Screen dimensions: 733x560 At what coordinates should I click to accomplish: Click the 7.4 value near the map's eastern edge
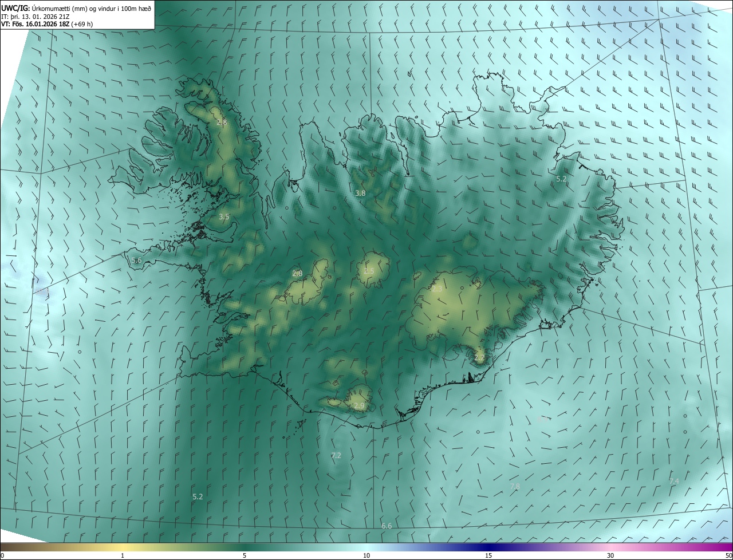click(x=674, y=482)
